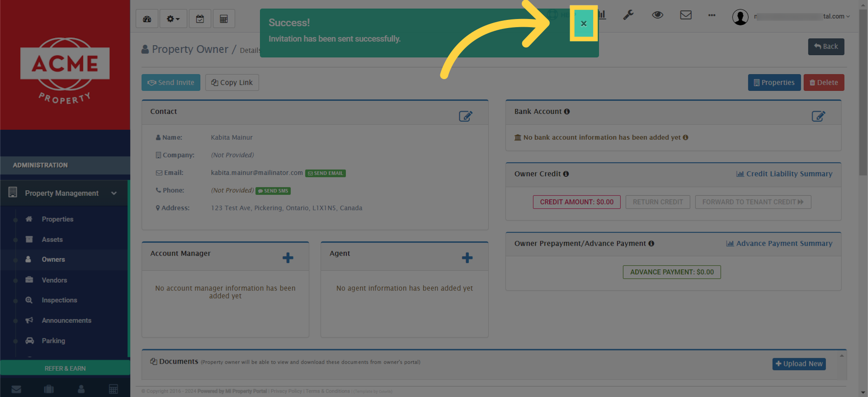Open Advance Payment Summary link
The image size is (868, 397).
coord(779,244)
